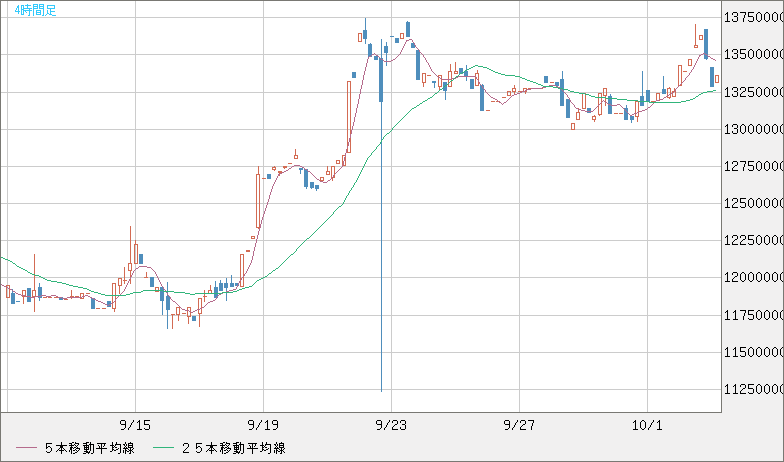Click the 13500000 price axis label

[754, 54]
